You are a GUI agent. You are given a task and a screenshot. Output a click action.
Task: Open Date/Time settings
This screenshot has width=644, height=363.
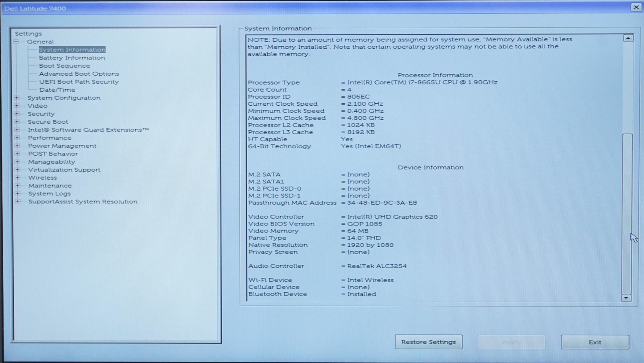click(x=57, y=90)
